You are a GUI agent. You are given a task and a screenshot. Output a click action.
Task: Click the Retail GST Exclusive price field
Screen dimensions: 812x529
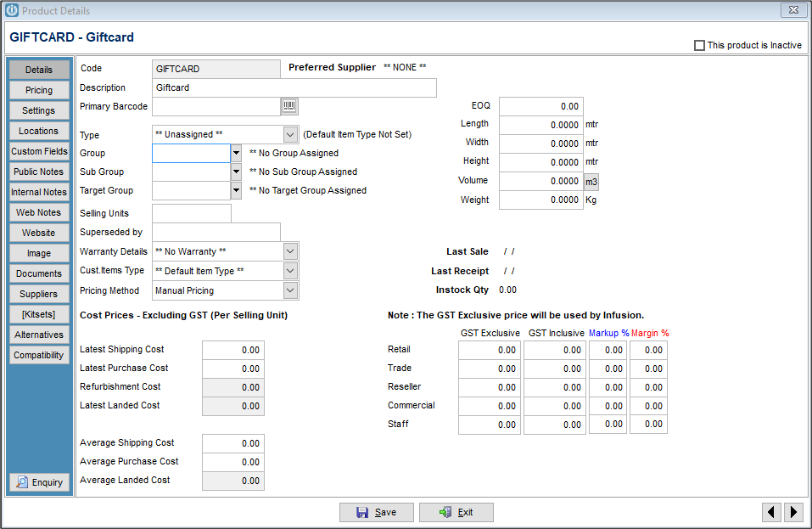[490, 350]
